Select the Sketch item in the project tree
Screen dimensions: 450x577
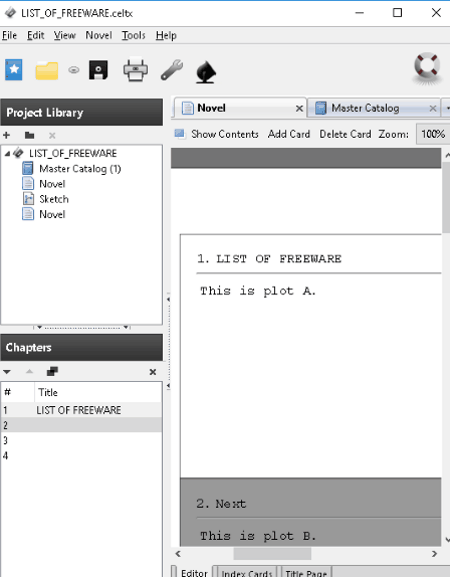coord(54,199)
